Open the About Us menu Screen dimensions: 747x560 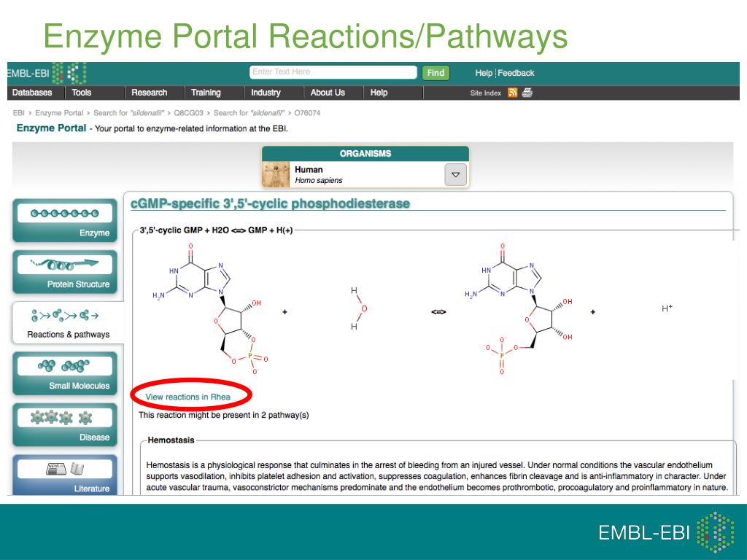328,93
